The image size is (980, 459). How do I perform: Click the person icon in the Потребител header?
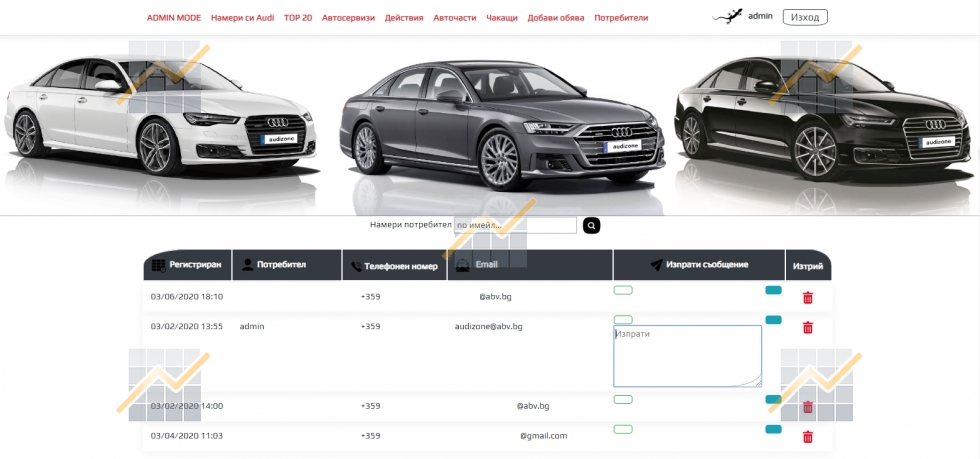[x=248, y=265]
